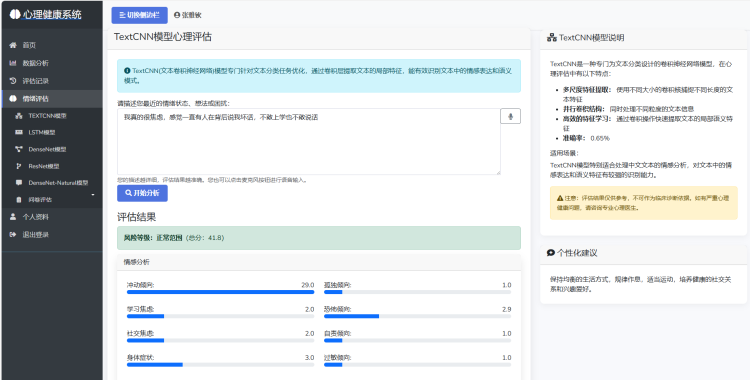Click the user avatar icon in header
Screen dimensions: 750x380
pos(177,15)
